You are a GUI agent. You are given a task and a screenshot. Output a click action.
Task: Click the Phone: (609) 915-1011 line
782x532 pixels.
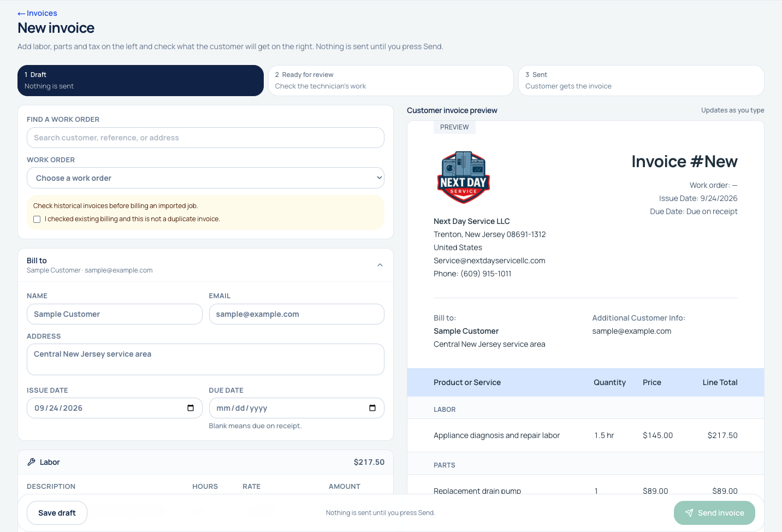(x=472, y=274)
